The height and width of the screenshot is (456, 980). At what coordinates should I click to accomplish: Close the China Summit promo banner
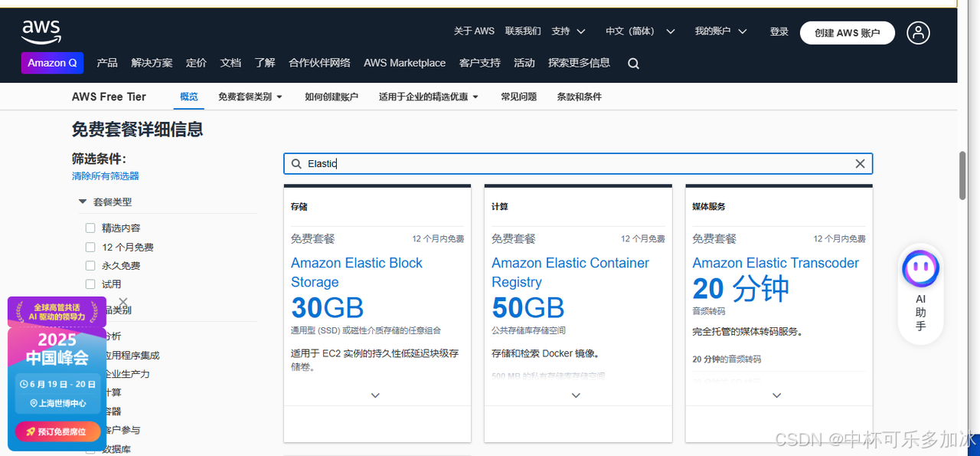(123, 302)
